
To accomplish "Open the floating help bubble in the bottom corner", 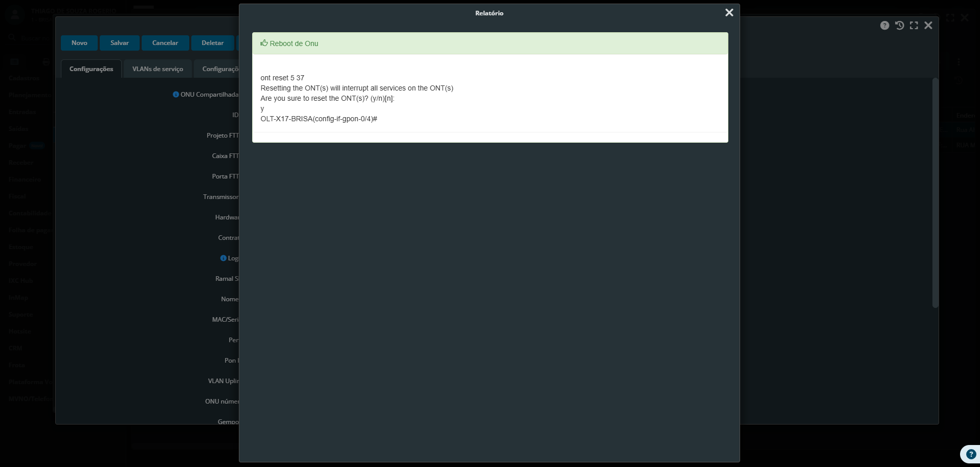I will click(x=970, y=454).
